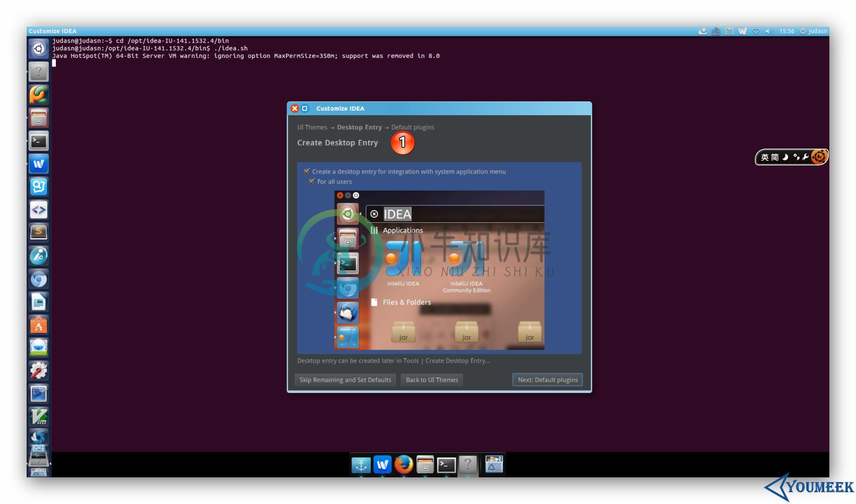856x504 pixels.
Task: Launch Firefox from bottom dock
Action: pos(404,465)
